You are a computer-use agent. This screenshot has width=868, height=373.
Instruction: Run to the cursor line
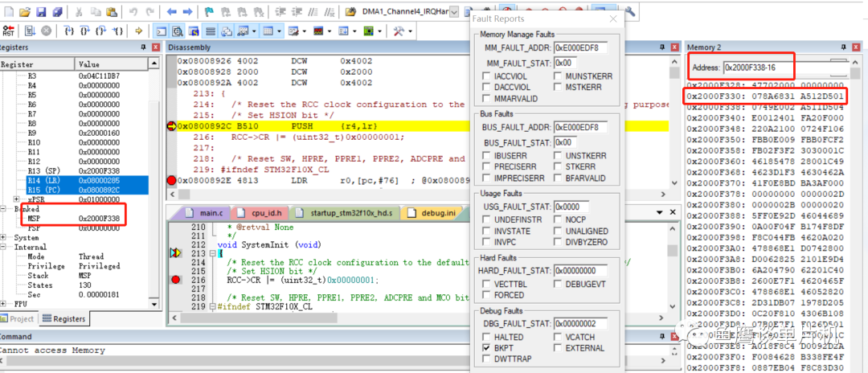(117, 31)
